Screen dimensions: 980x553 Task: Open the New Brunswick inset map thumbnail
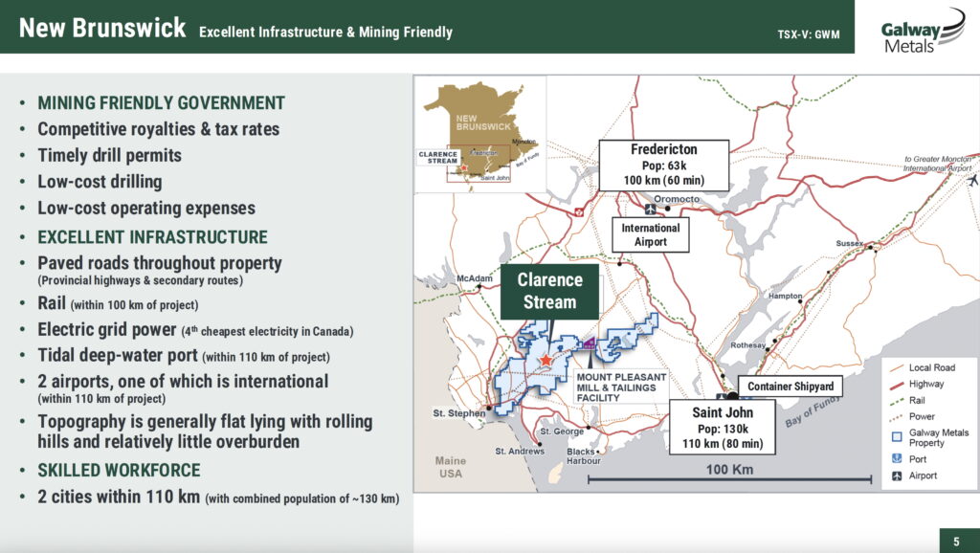(x=481, y=136)
